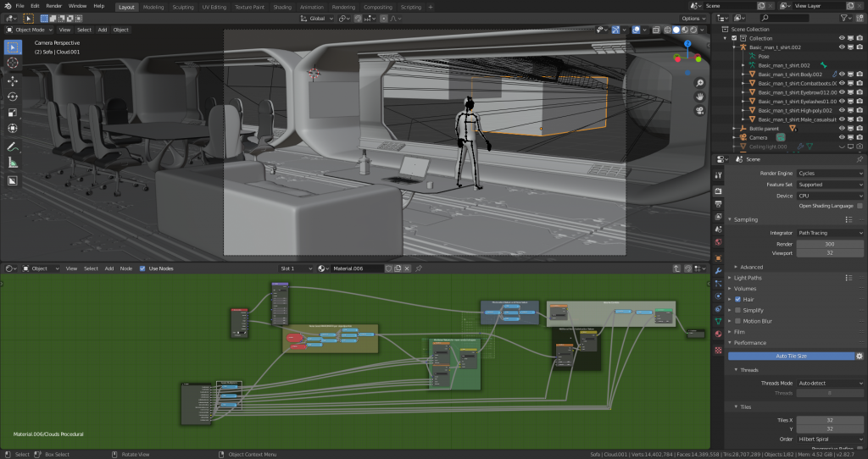Open the Modifiers wrench properties tab
The image size is (868, 459).
point(718,271)
